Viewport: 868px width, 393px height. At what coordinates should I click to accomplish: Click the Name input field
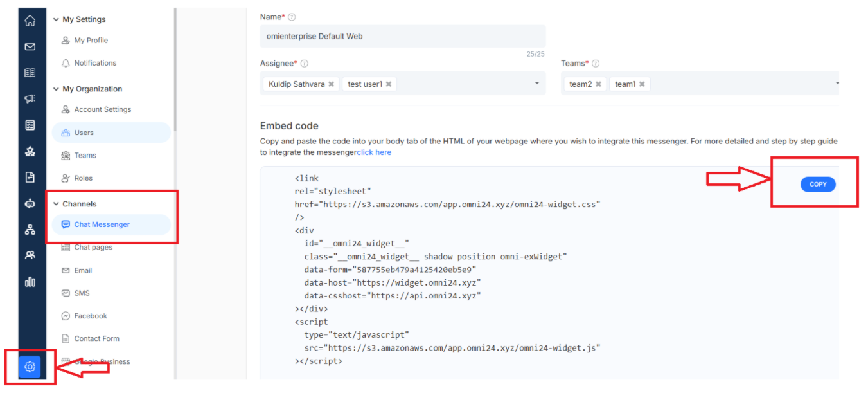403,36
